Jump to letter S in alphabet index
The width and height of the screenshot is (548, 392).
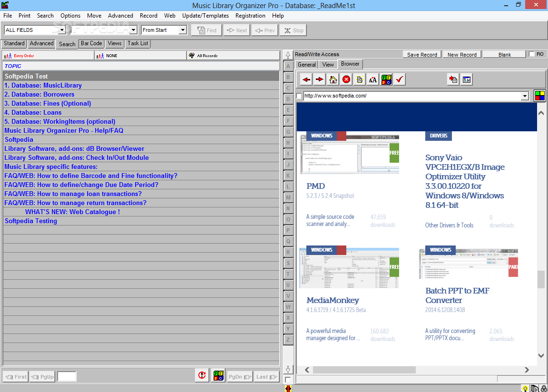288,263
